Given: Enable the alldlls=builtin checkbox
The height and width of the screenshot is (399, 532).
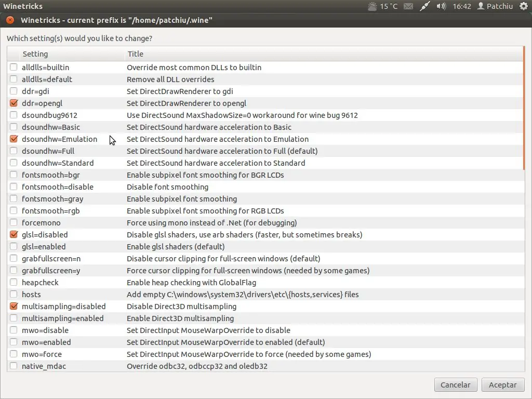Looking at the screenshot, I should pos(14,67).
